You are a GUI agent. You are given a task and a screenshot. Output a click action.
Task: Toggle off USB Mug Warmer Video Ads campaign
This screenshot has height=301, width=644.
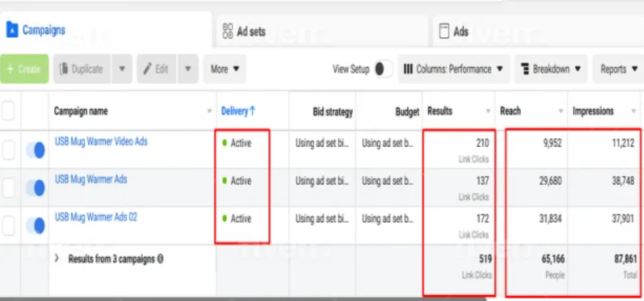pyautogui.click(x=36, y=150)
